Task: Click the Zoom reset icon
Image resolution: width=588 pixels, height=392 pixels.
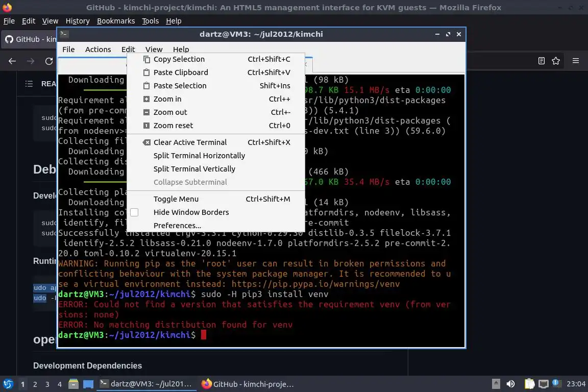Action: (146, 126)
